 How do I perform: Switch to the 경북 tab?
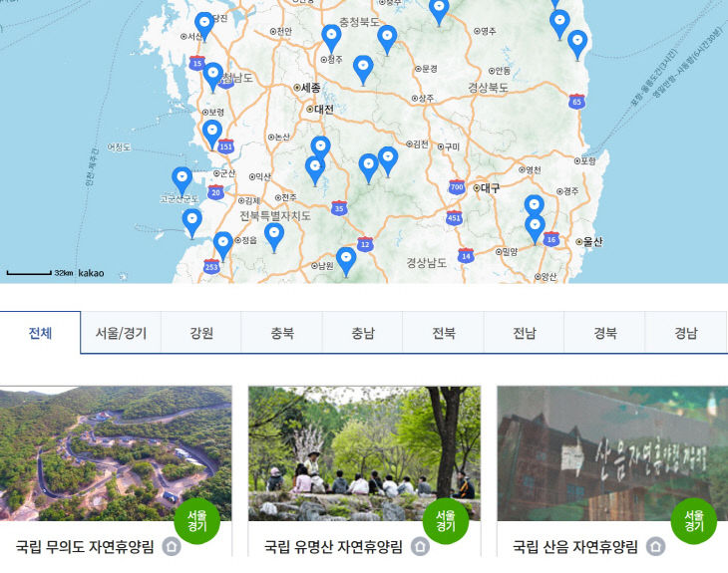[x=605, y=333]
